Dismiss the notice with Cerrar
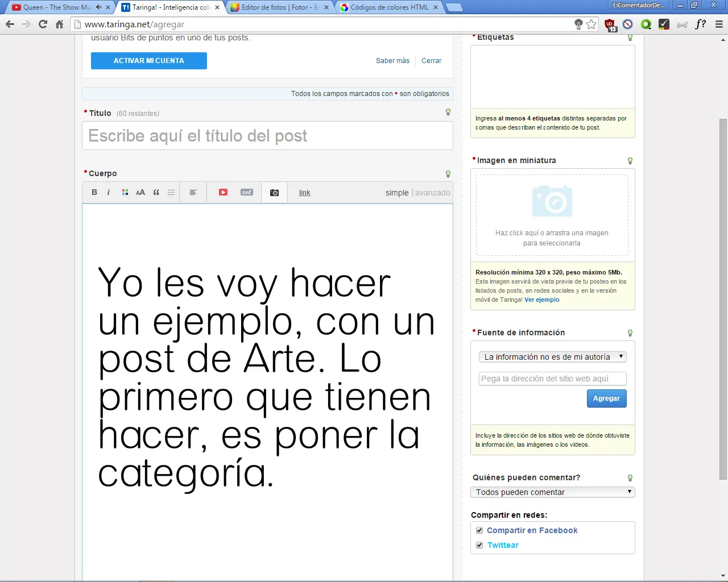728x582 pixels. (x=431, y=61)
